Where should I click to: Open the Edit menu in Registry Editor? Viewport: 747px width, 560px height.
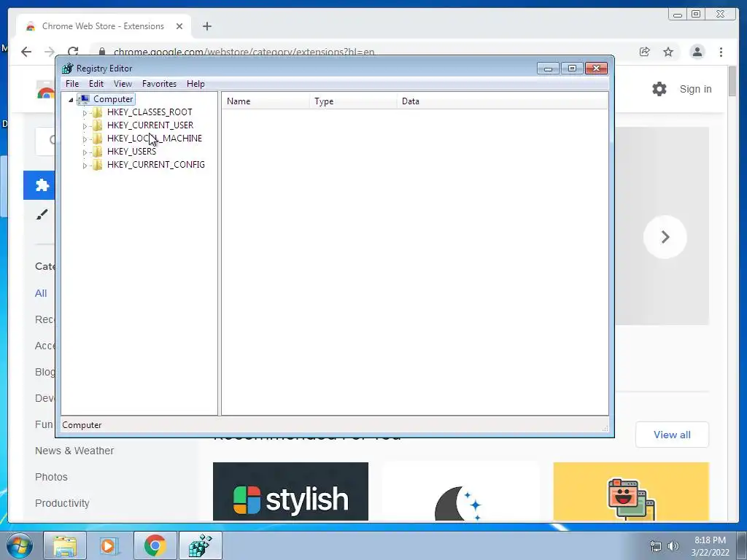(x=96, y=84)
